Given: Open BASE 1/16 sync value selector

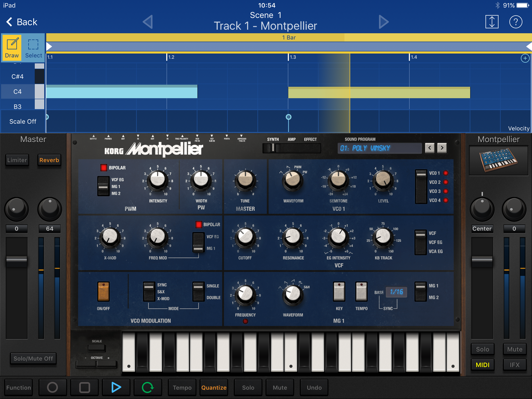Looking at the screenshot, I should 396,292.
